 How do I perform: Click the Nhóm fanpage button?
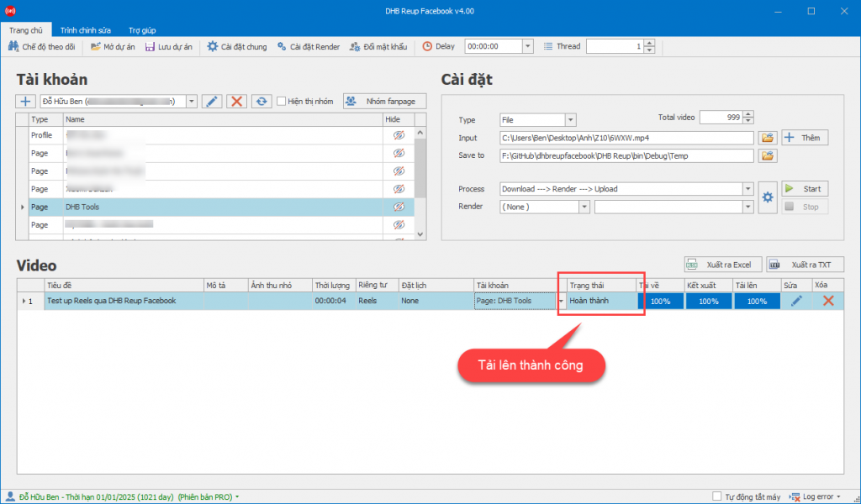(385, 102)
